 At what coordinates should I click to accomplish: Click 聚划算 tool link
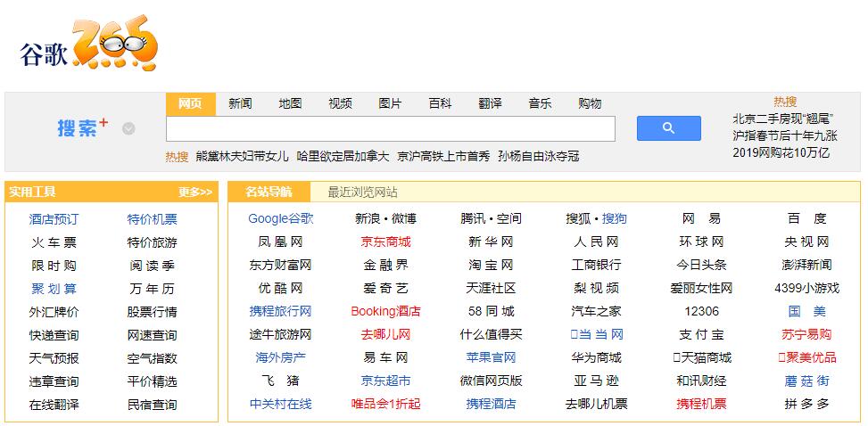coord(54,289)
